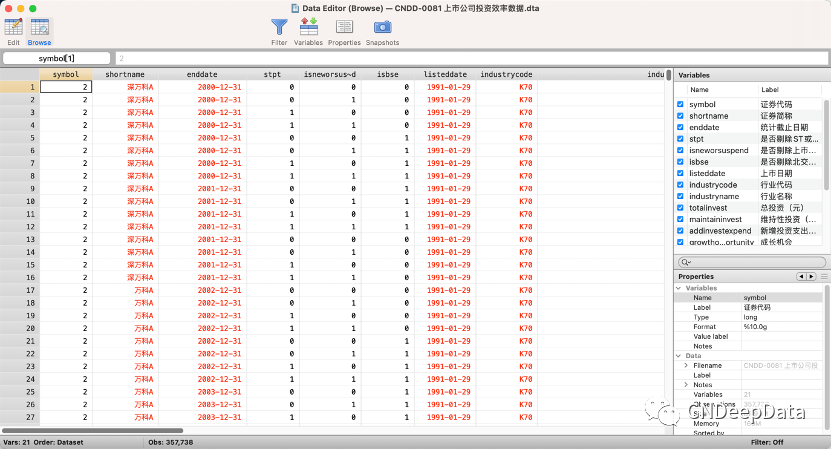Image resolution: width=832 pixels, height=450 pixels.
Task: Click Vars: 21 Order: Dataset status text
Action: pyautogui.click(x=44, y=443)
